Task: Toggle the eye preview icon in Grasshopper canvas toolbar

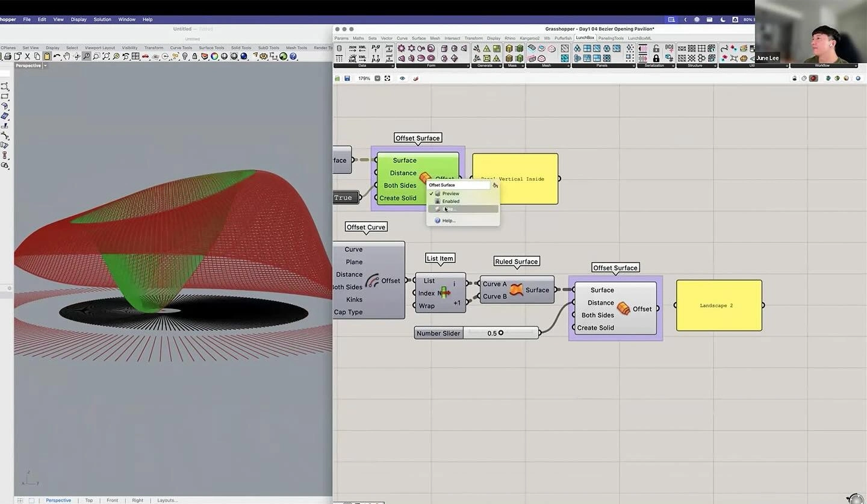Action: pyautogui.click(x=402, y=78)
